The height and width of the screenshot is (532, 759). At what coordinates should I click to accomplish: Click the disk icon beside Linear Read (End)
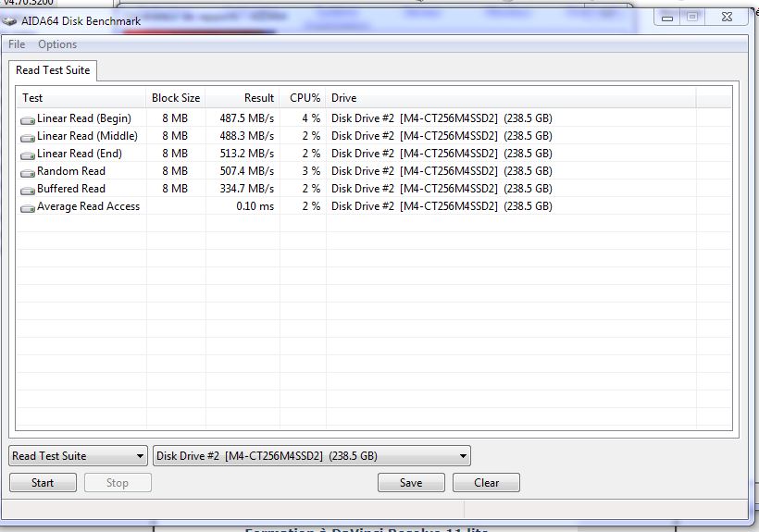click(x=28, y=155)
